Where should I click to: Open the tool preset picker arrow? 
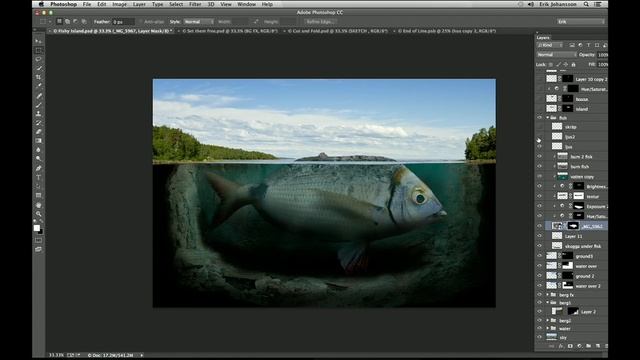50,22
